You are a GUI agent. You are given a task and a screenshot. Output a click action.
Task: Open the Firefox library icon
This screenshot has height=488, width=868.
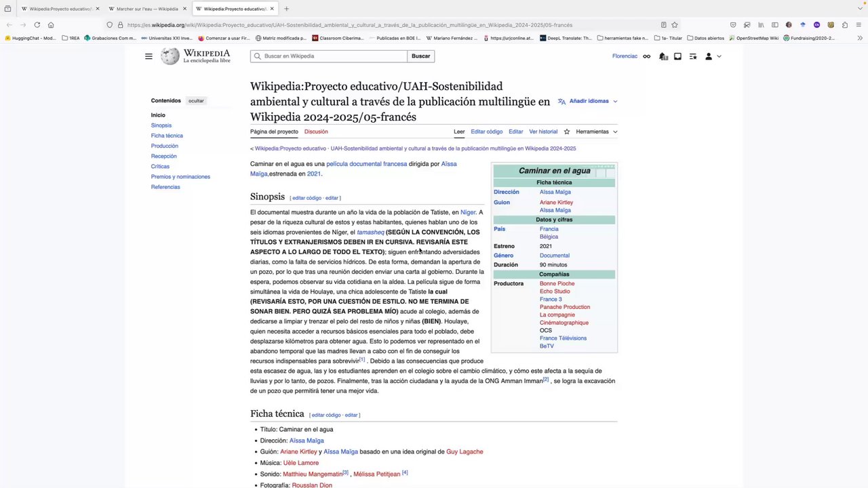[x=761, y=25]
